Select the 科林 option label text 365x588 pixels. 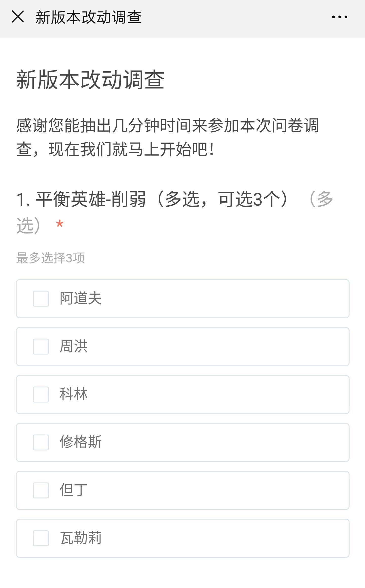pyautogui.click(x=74, y=394)
